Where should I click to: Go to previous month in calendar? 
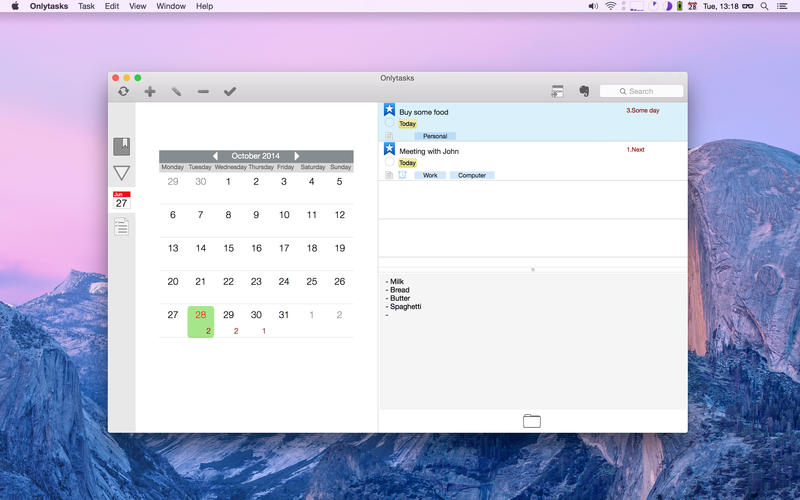215,156
